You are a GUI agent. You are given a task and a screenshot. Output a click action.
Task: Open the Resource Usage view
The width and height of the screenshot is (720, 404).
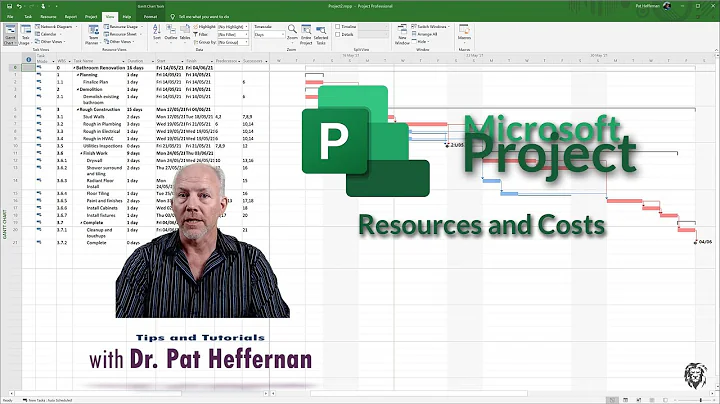pos(123,27)
